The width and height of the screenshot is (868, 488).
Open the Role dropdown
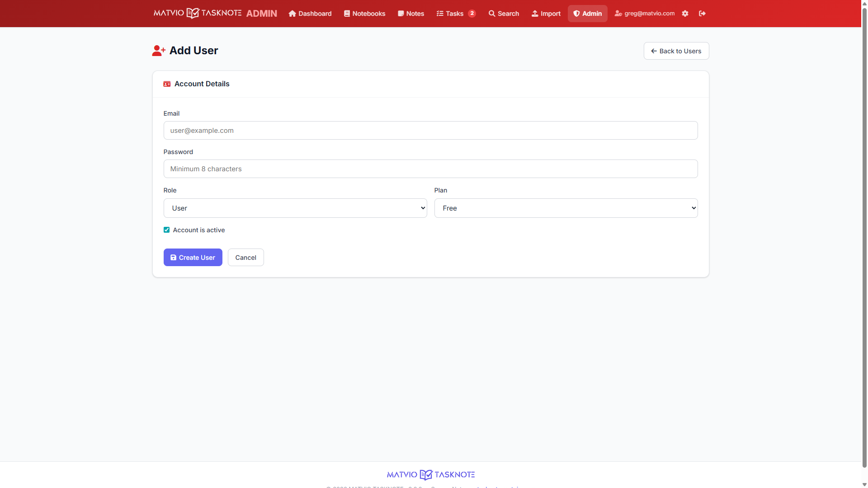[x=295, y=208]
